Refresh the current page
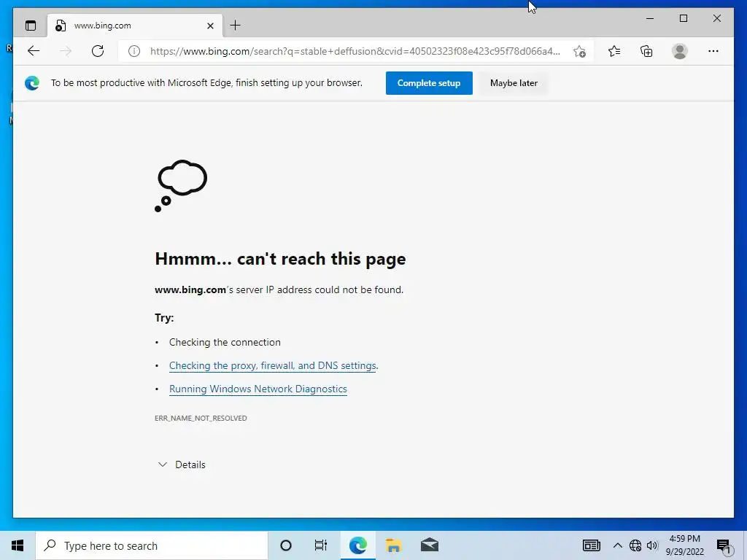Screen dimensions: 747x560 (98, 51)
